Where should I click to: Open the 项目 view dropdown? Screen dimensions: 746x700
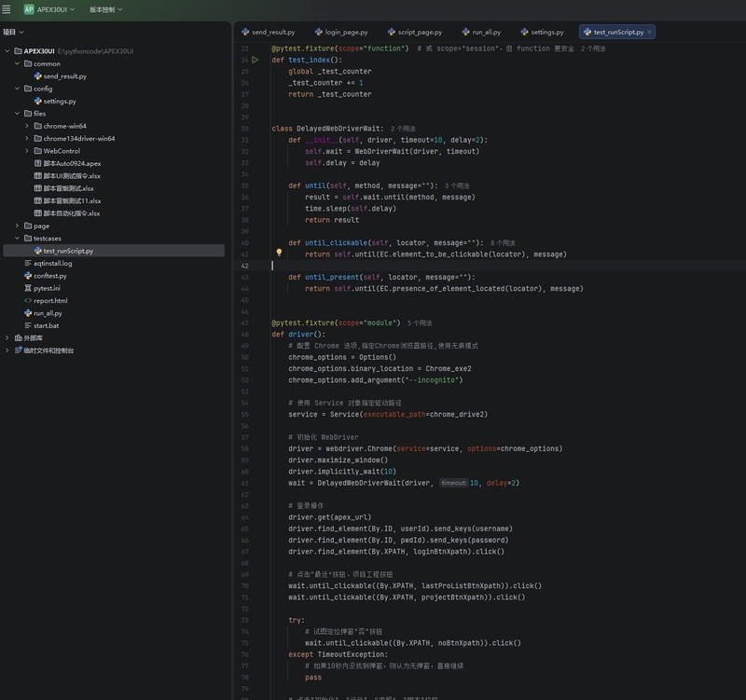pos(13,32)
